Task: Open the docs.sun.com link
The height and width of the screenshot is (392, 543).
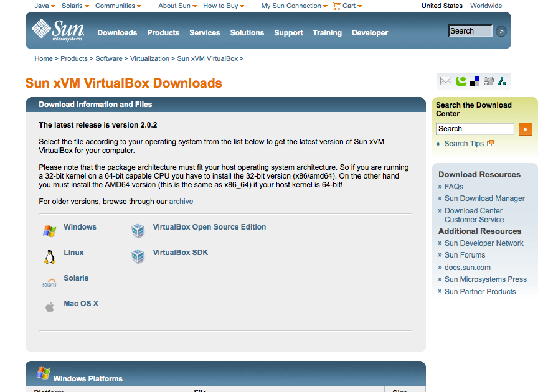Action: click(x=468, y=268)
